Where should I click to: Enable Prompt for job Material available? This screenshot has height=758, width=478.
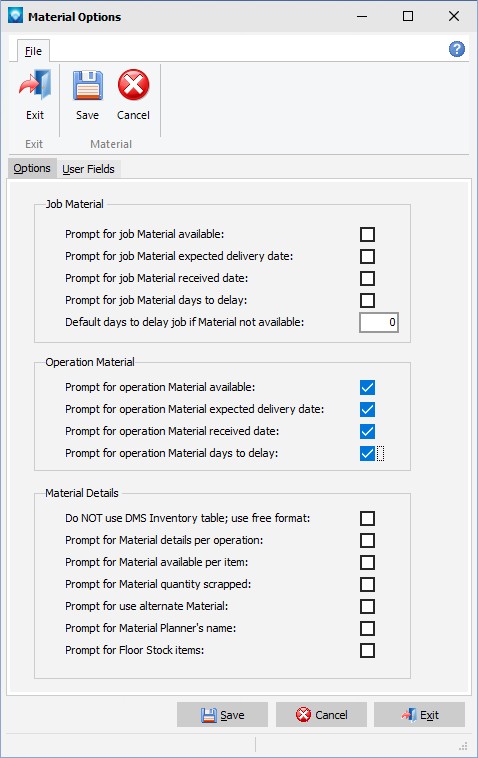[367, 234]
